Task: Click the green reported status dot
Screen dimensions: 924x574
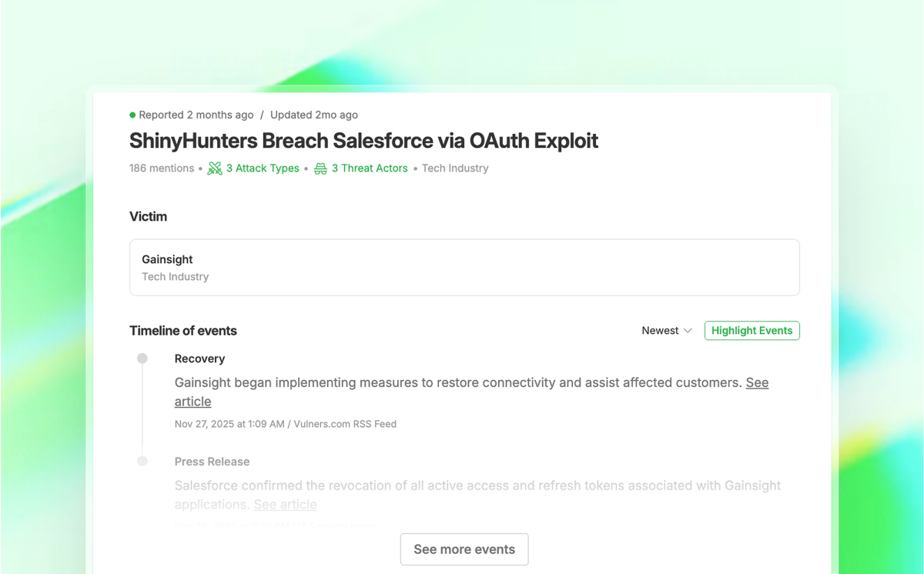Action: point(132,115)
